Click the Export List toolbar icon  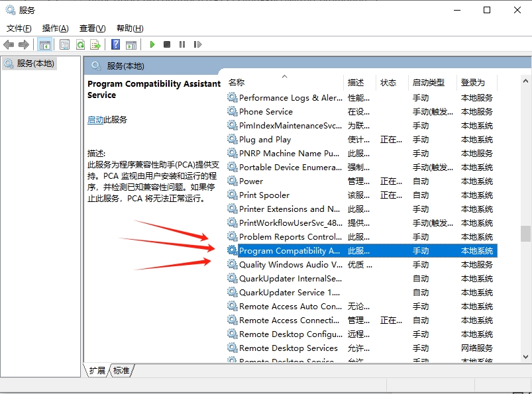pyautogui.click(x=96, y=44)
